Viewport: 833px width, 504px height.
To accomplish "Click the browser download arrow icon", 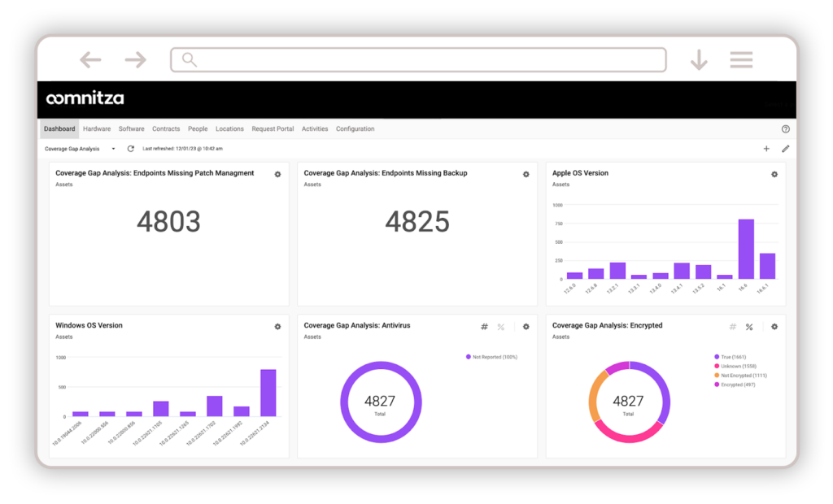I will (698, 60).
